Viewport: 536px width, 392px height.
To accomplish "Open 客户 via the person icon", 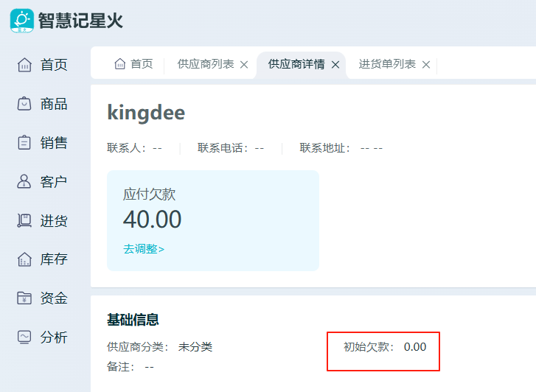I will tap(24, 181).
